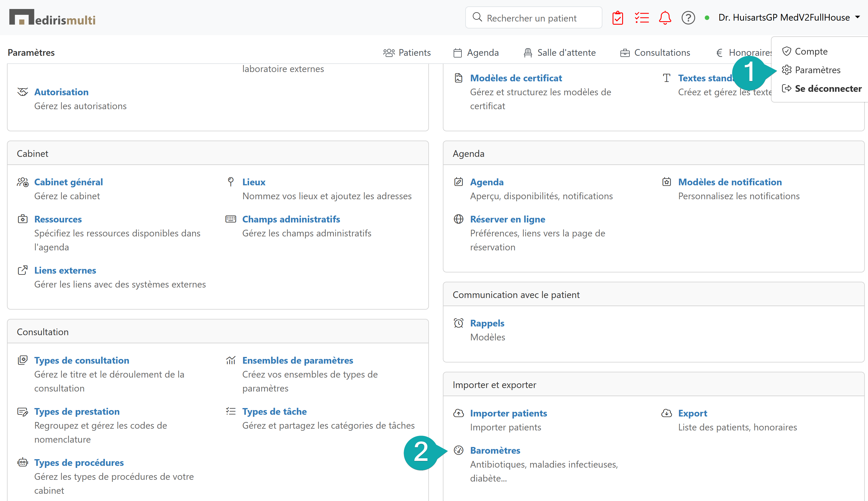Click the Rechercher un patient field
The height and width of the screenshot is (501, 868).
point(537,18)
